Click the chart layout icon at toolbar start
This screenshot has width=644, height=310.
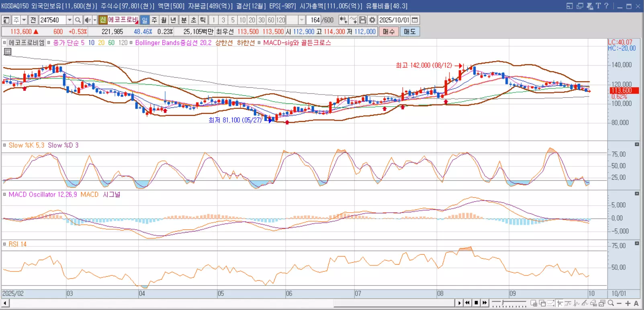(x=6, y=20)
